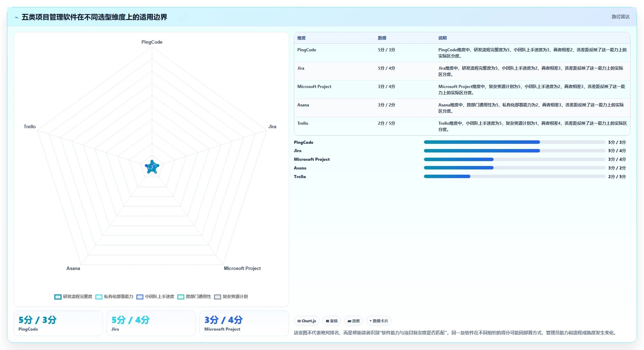The height and width of the screenshot is (350, 644).
Task: Open the PingCode 5分 / 3分 data card
Action: [58, 323]
